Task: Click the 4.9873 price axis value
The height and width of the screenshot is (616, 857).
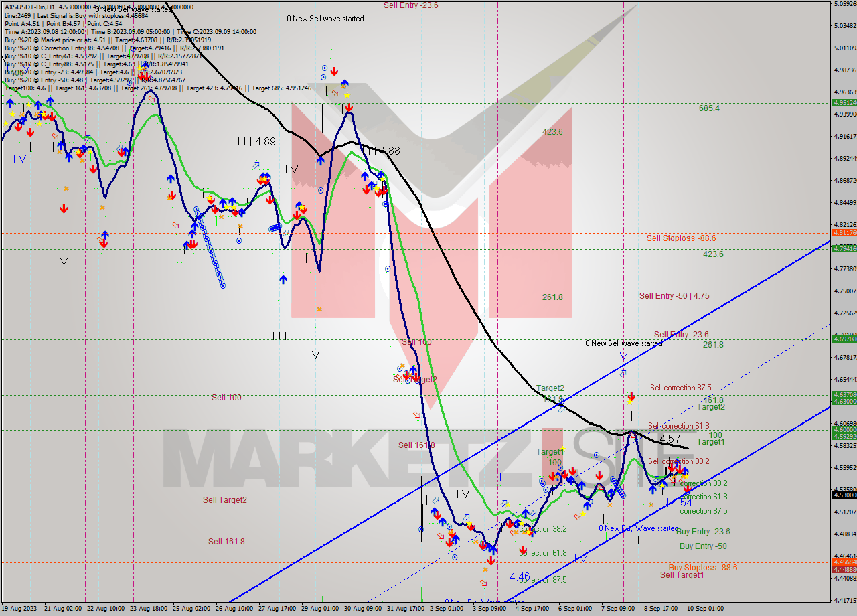Action: pyautogui.click(x=846, y=70)
